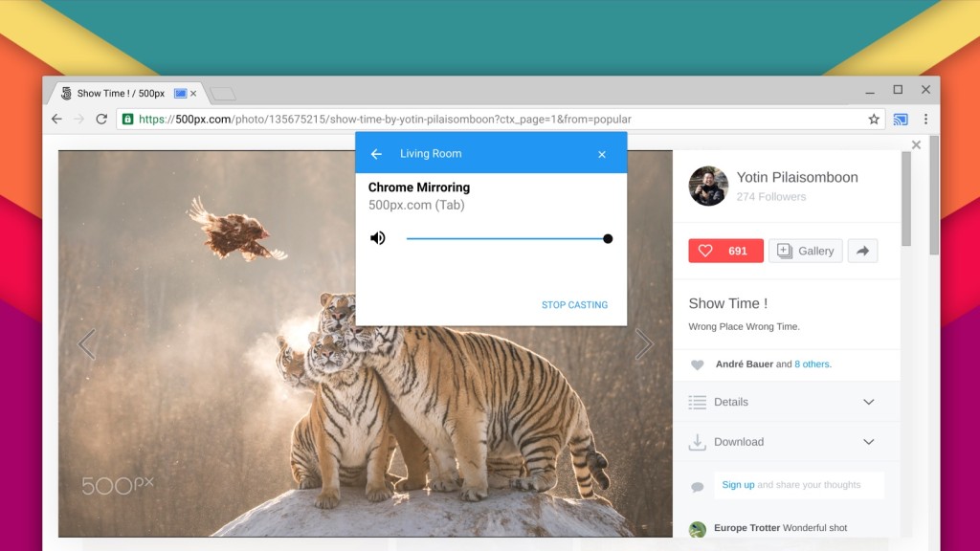The height and width of the screenshot is (551, 980).
Task: Add the photo to a Gallery
Action: [806, 250]
